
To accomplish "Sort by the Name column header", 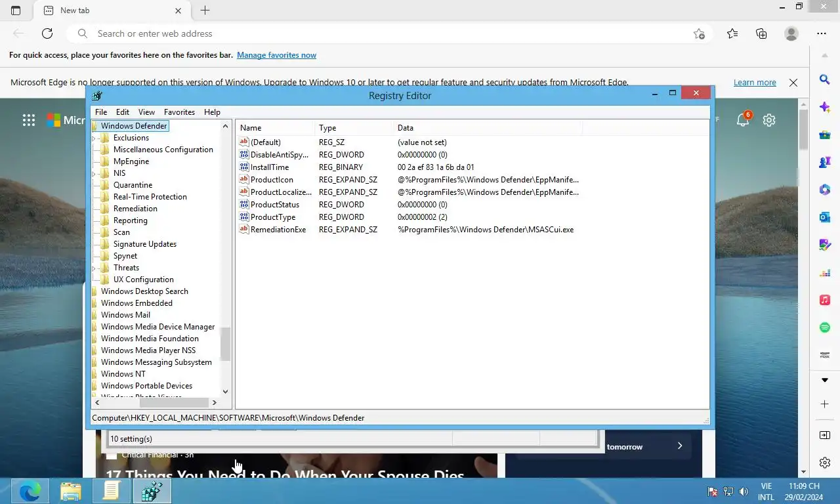I will [x=276, y=128].
